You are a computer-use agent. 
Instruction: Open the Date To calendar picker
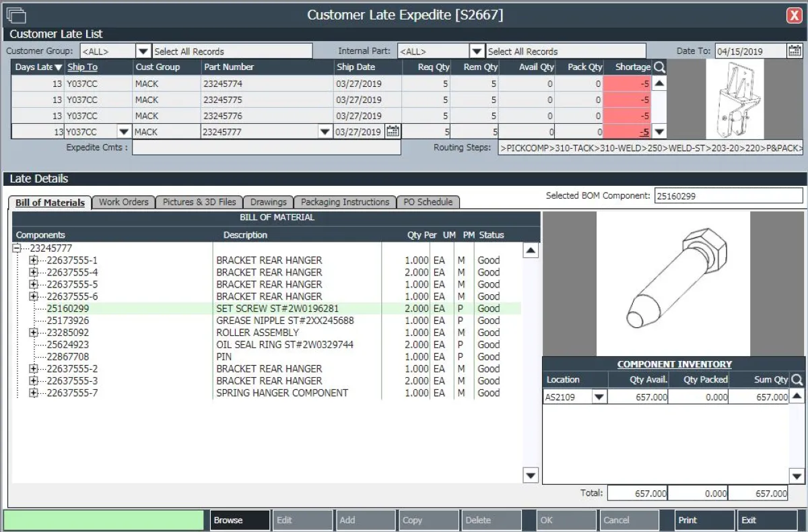click(795, 51)
